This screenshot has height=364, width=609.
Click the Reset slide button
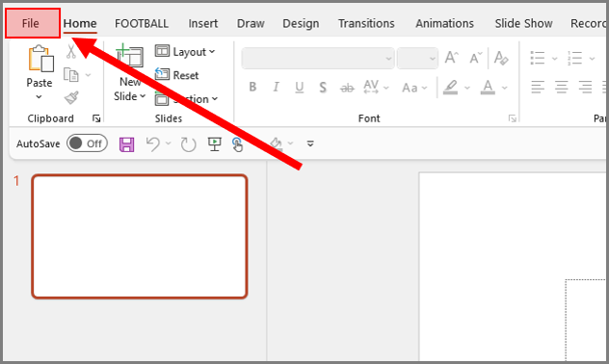click(x=177, y=75)
